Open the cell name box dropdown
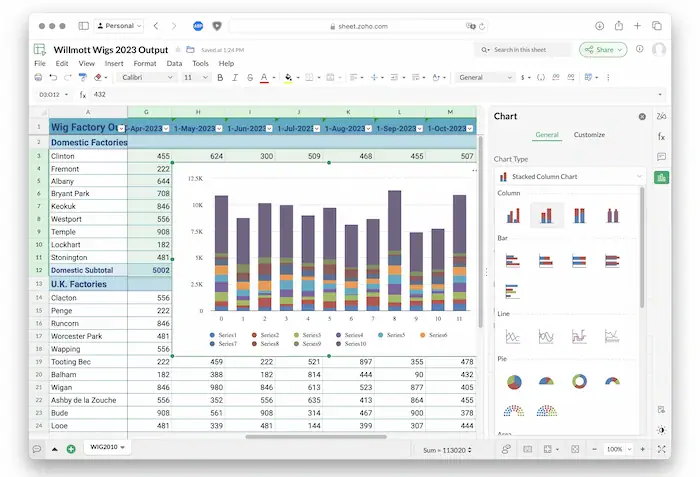Screen dimensions: 700x477 pos(67,95)
